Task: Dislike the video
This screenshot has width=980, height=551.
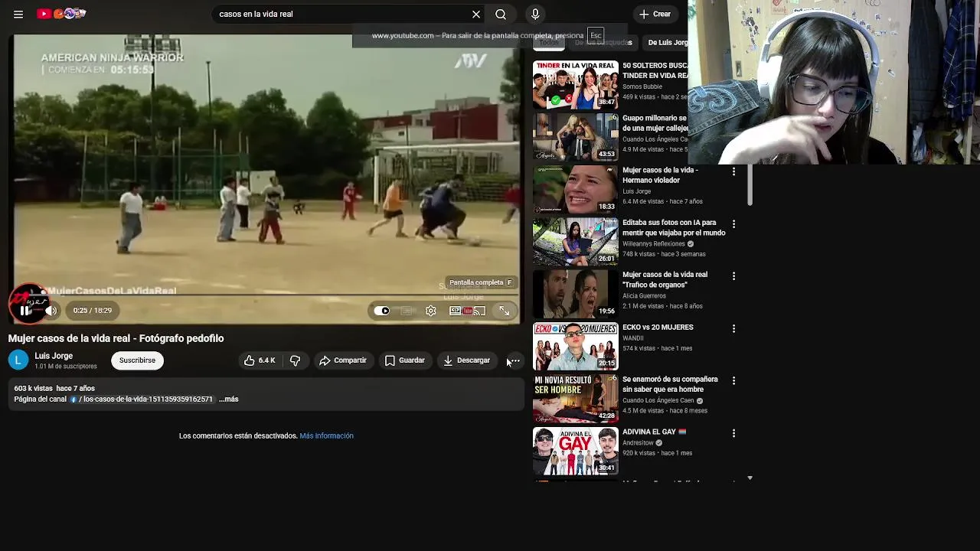Action: point(295,360)
